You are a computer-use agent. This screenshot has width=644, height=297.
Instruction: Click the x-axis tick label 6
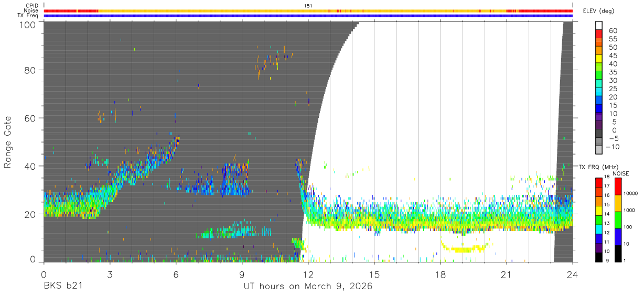(176, 274)
